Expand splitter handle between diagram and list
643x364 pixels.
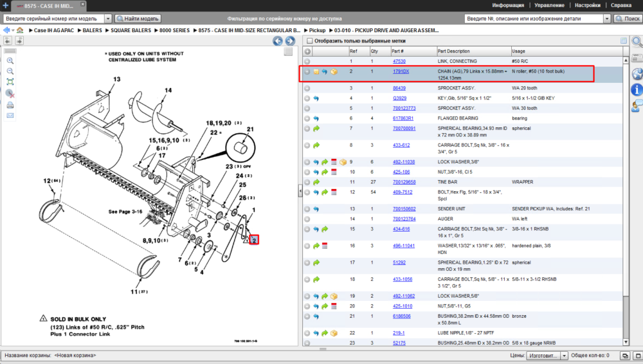[x=300, y=191]
